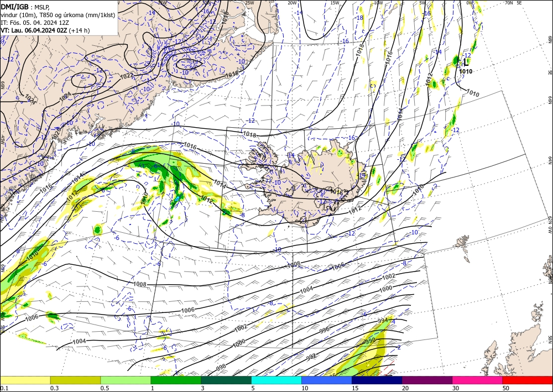Click the '25W' longitude label
553x392 pixels.
point(249,3)
